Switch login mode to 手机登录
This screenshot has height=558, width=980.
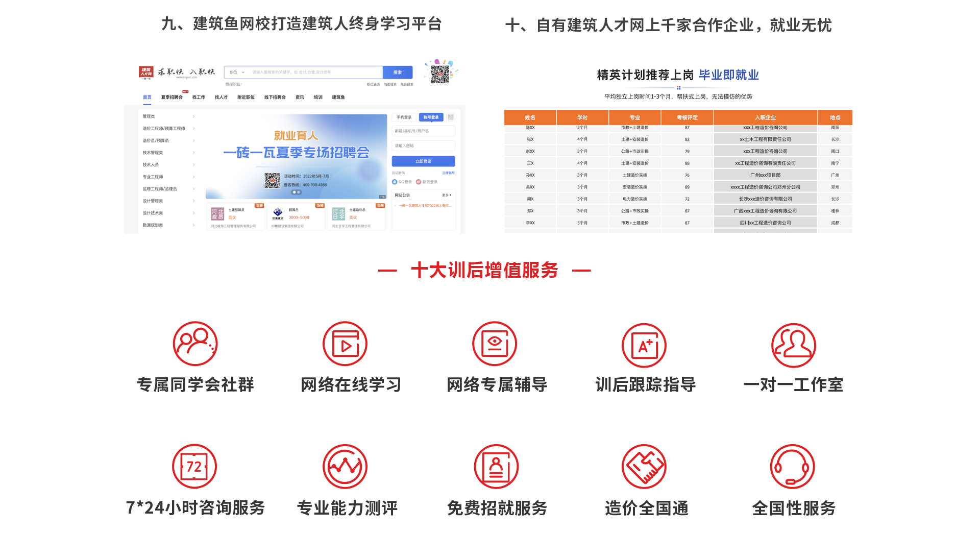pos(405,117)
